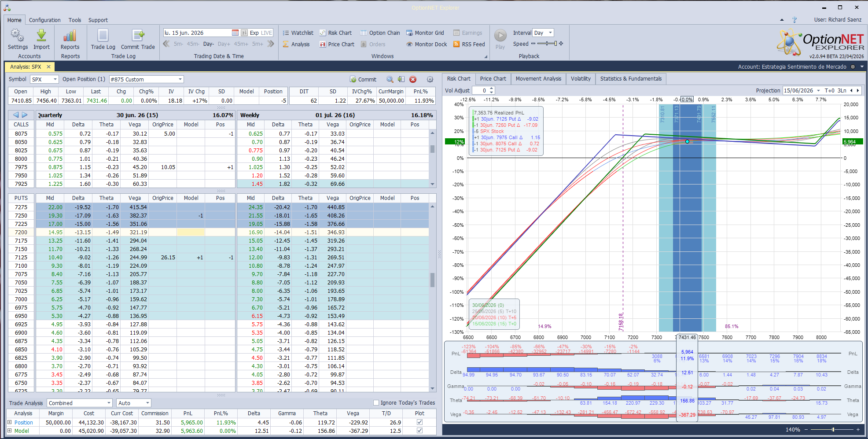Move trading date back one day (Day-)
The image size is (868, 439).
pyautogui.click(x=209, y=44)
